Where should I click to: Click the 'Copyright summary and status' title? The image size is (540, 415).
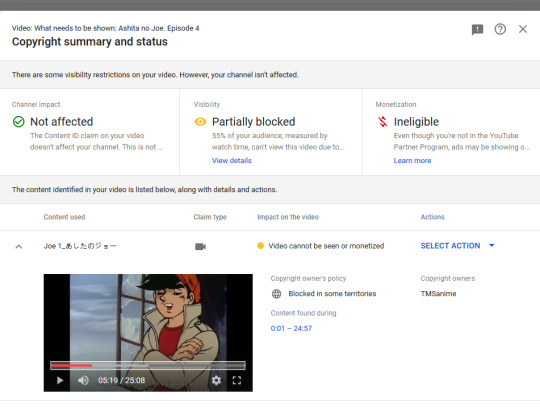[x=90, y=42]
